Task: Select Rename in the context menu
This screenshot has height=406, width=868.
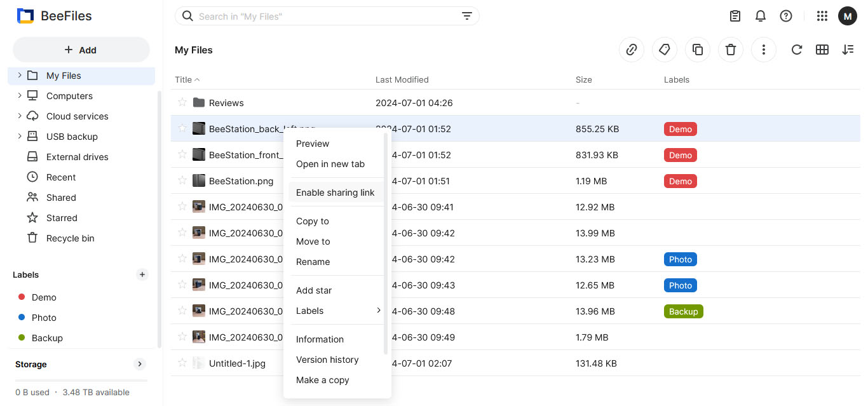Action: click(313, 262)
